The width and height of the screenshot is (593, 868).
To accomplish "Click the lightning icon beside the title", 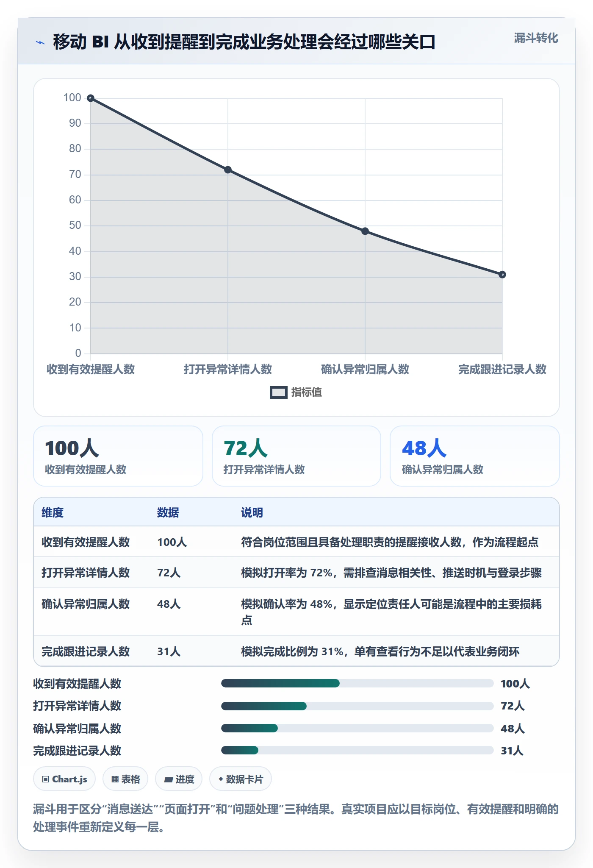I will point(40,42).
